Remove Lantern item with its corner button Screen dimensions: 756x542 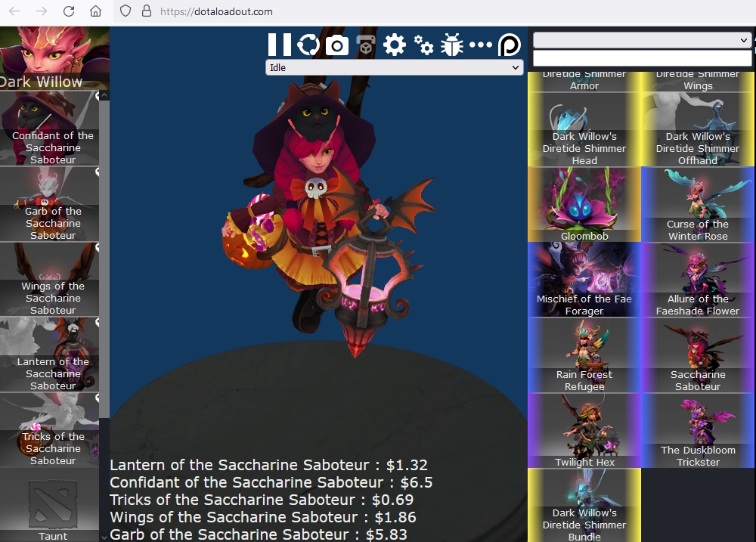[97, 323]
